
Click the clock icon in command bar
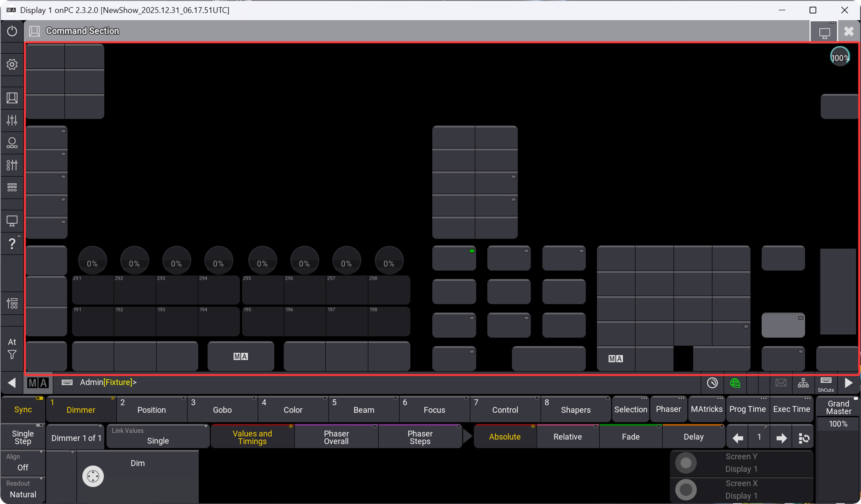[x=712, y=383]
